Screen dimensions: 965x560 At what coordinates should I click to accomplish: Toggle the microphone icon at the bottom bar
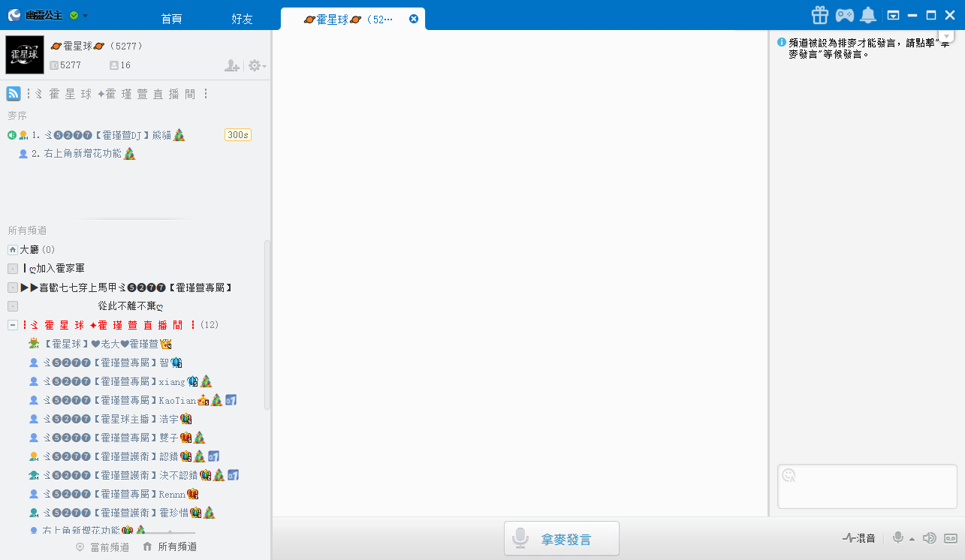pyautogui.click(x=898, y=537)
